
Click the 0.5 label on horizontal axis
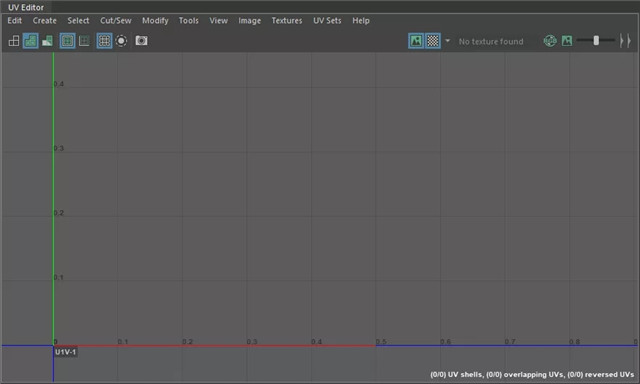pyautogui.click(x=381, y=342)
